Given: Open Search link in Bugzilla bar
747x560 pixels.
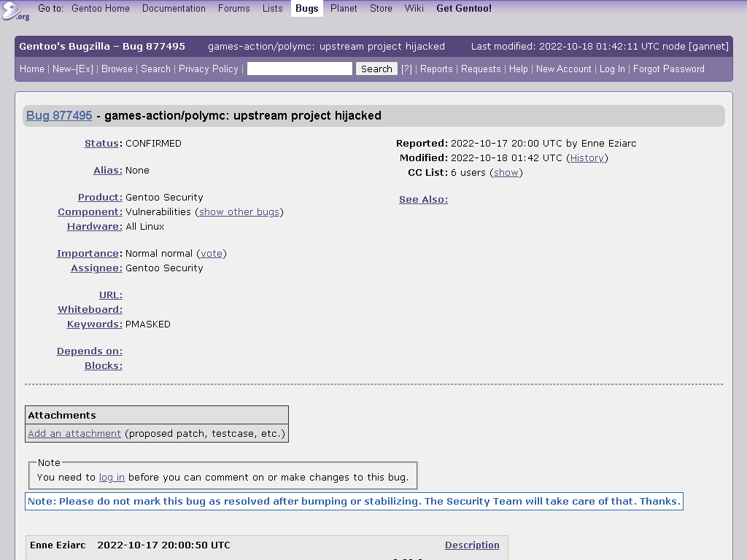Looking at the screenshot, I should click(x=156, y=69).
